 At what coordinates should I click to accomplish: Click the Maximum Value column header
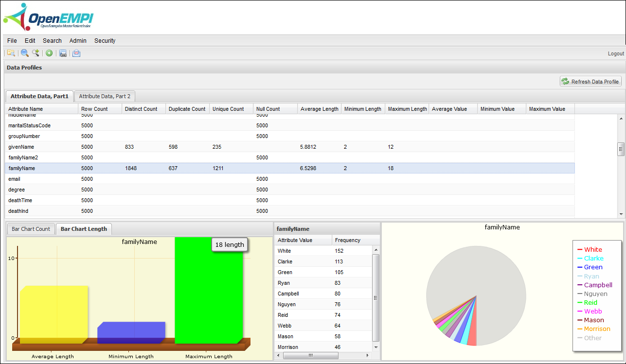click(x=551, y=109)
